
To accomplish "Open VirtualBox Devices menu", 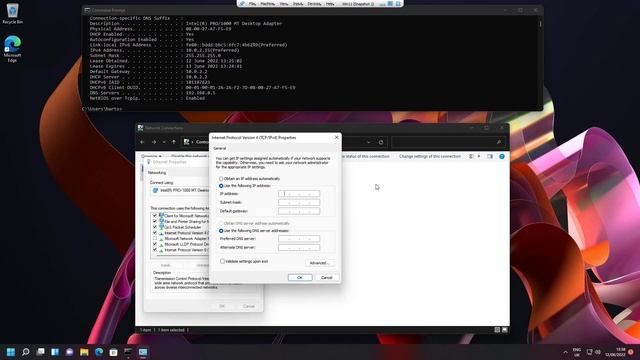I will tap(314, 4).
